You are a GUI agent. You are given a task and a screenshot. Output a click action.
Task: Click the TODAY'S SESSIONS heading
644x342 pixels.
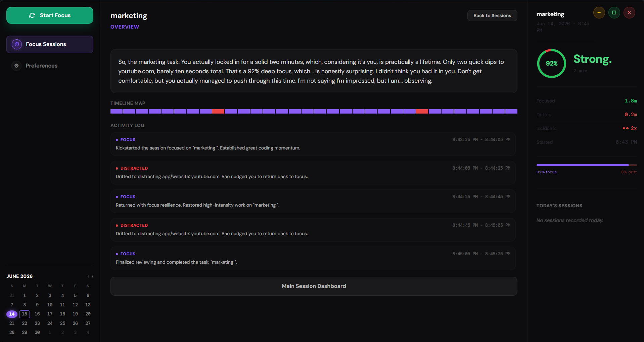click(559, 206)
